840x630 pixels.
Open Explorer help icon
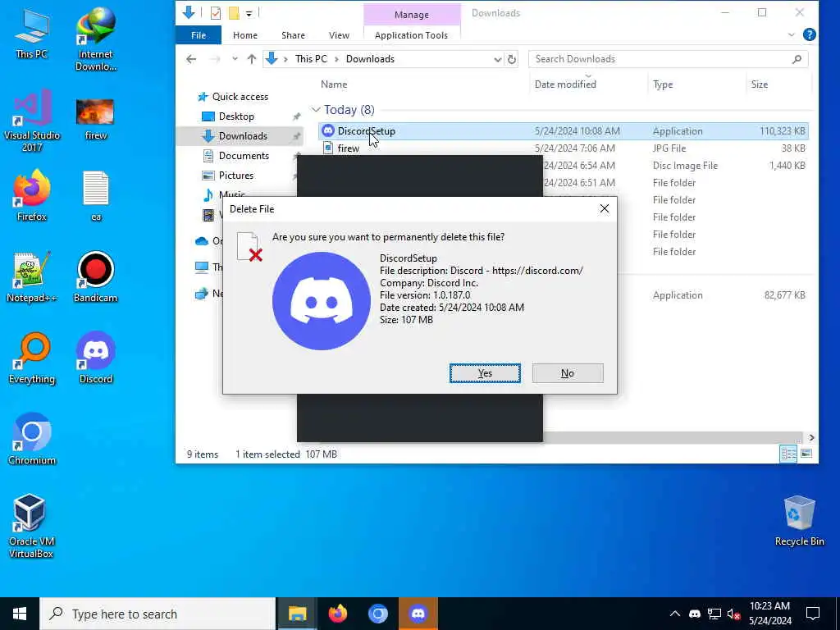[809, 34]
